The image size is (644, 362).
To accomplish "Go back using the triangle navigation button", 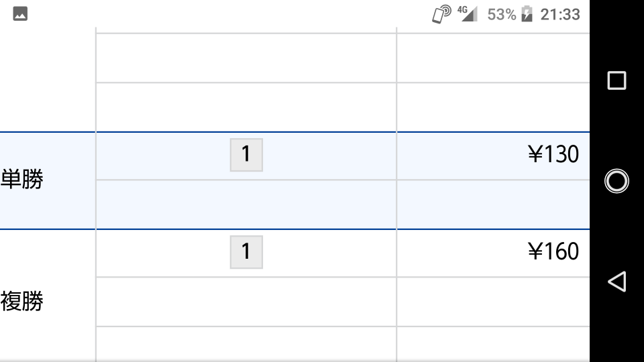I will coord(616,282).
